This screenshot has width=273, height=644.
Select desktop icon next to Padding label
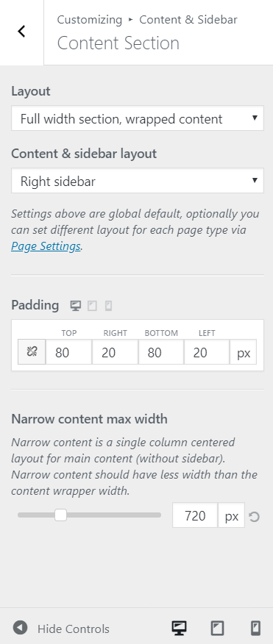pos(75,306)
